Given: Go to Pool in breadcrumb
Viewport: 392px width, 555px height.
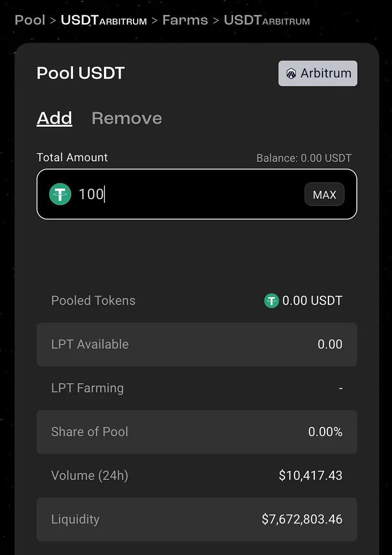Looking at the screenshot, I should (x=30, y=20).
